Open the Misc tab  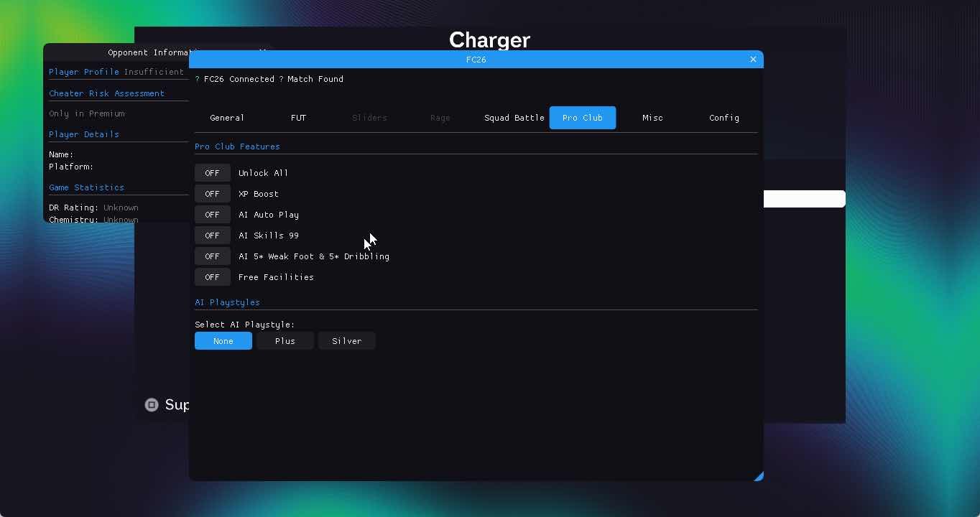[x=652, y=118]
